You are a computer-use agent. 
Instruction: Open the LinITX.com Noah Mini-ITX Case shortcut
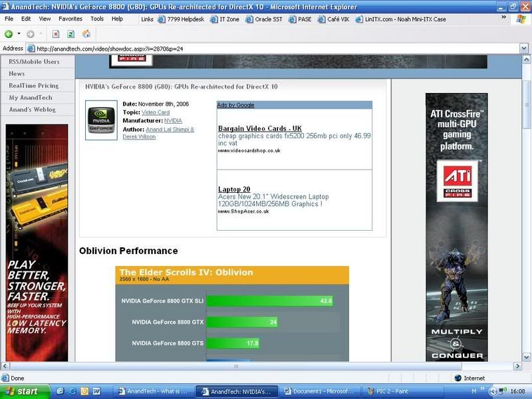(x=401, y=19)
